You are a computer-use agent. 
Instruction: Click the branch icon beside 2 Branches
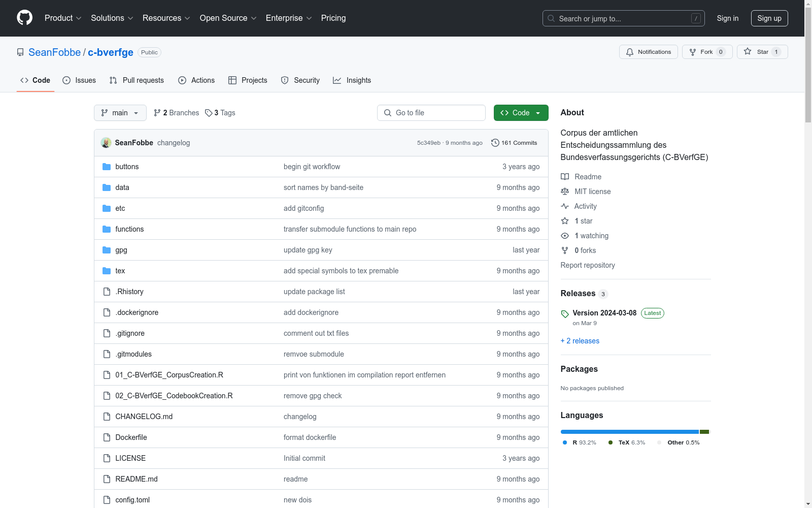(x=157, y=113)
